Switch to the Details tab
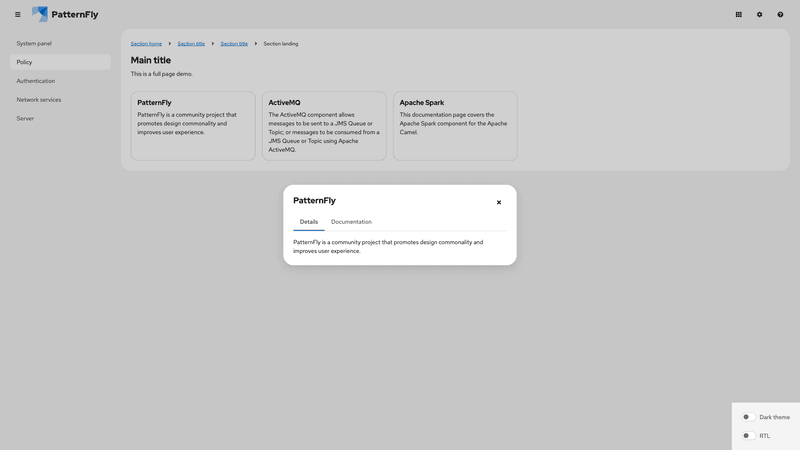800x450 pixels. pyautogui.click(x=309, y=222)
